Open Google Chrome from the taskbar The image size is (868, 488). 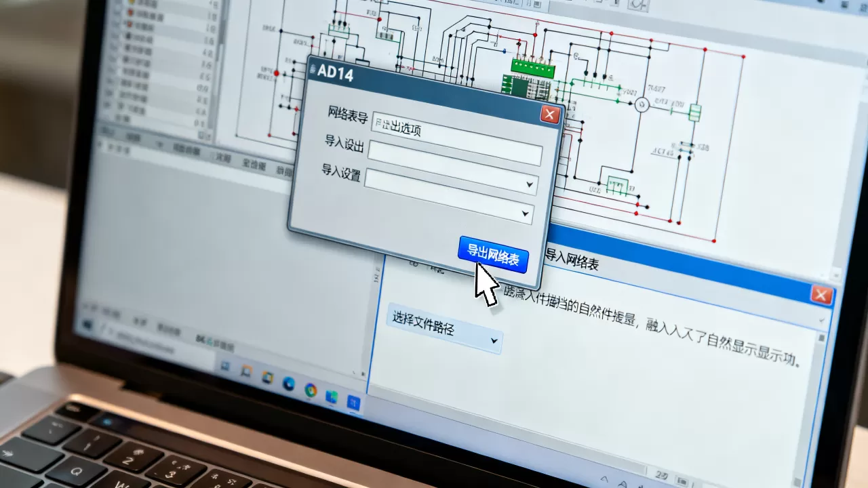pos(311,389)
